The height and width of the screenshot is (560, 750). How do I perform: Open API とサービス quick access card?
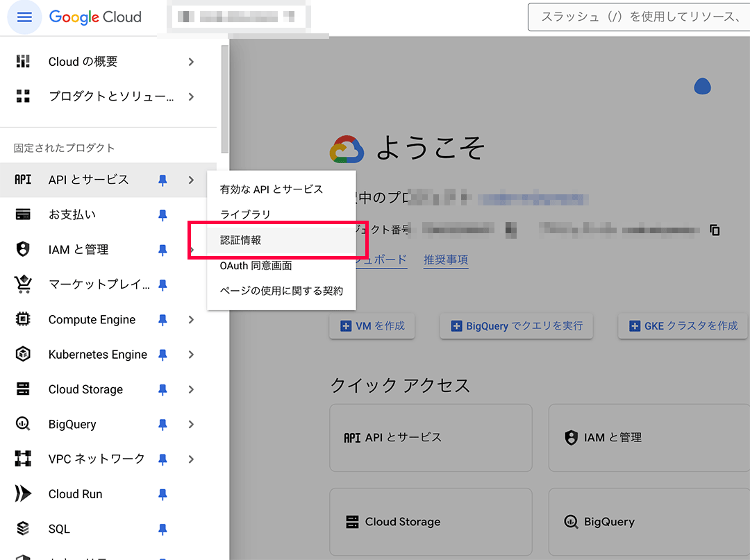[x=431, y=438]
